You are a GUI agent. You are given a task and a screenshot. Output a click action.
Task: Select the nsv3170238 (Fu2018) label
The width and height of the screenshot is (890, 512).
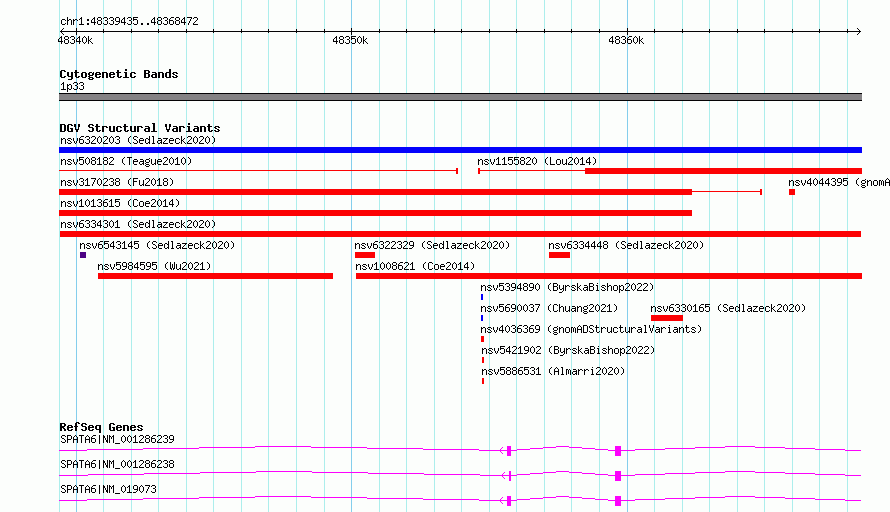[x=117, y=182]
